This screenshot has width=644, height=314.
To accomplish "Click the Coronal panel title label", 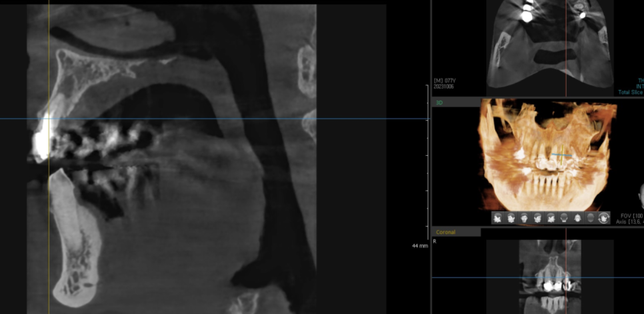I will (445, 232).
